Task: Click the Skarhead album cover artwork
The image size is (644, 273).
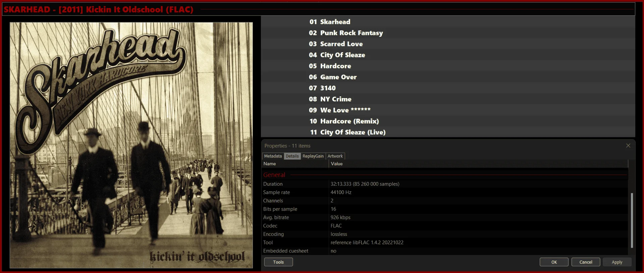Action: [131, 145]
